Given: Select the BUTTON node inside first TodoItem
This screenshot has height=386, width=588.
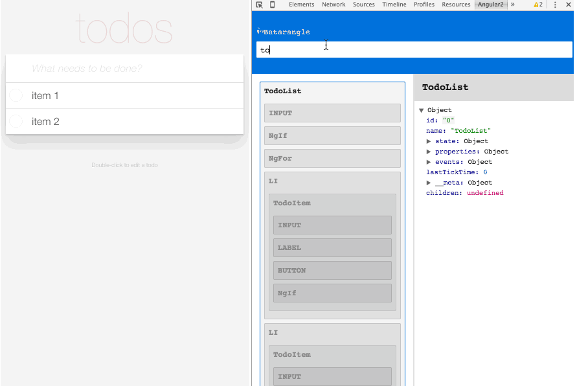Looking at the screenshot, I should click(x=332, y=271).
